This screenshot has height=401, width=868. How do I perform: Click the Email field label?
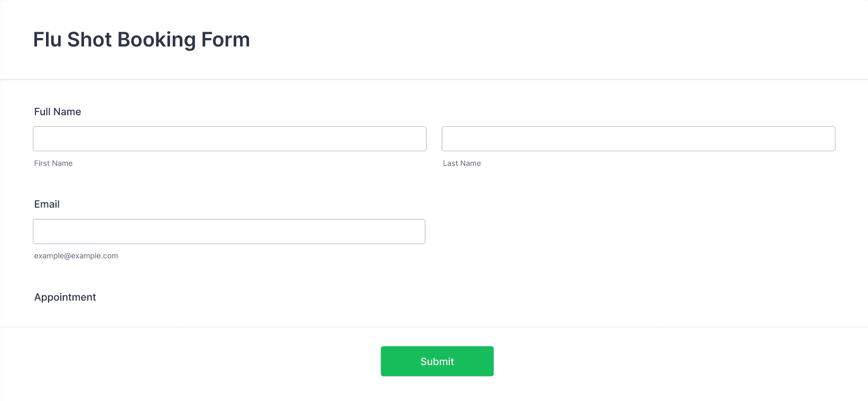point(47,204)
